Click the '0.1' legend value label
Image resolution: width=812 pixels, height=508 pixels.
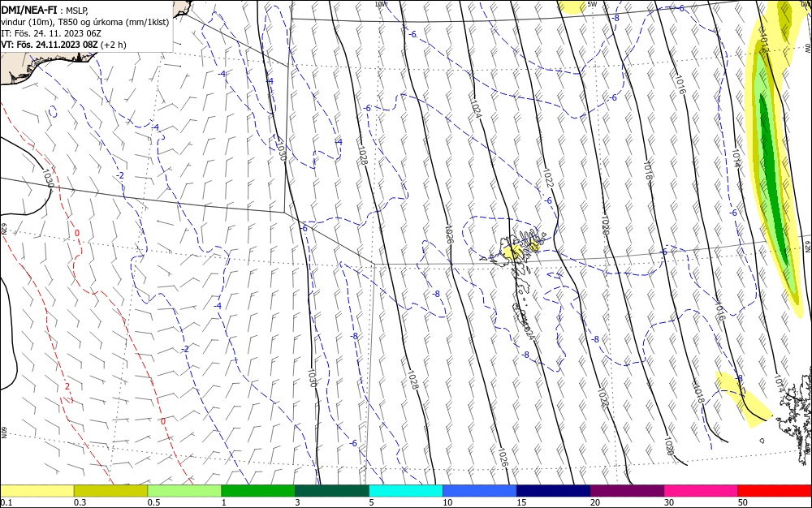pyautogui.click(x=6, y=503)
